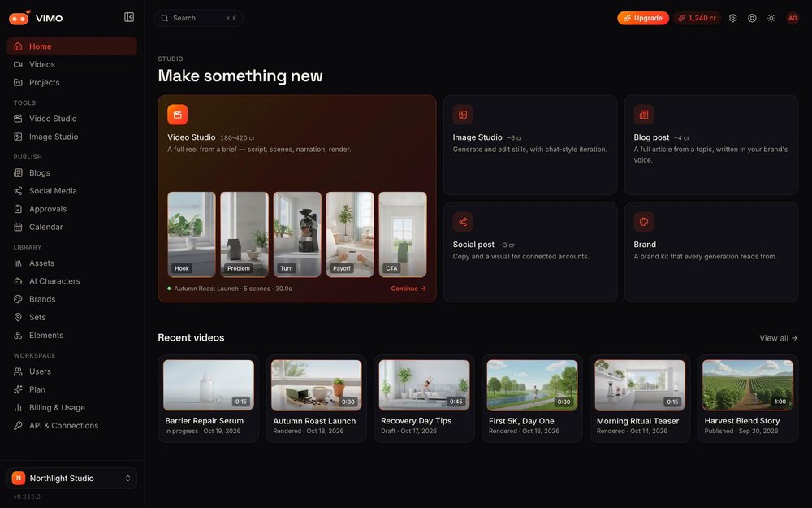Select the Hook scene thumbnail

192,234
